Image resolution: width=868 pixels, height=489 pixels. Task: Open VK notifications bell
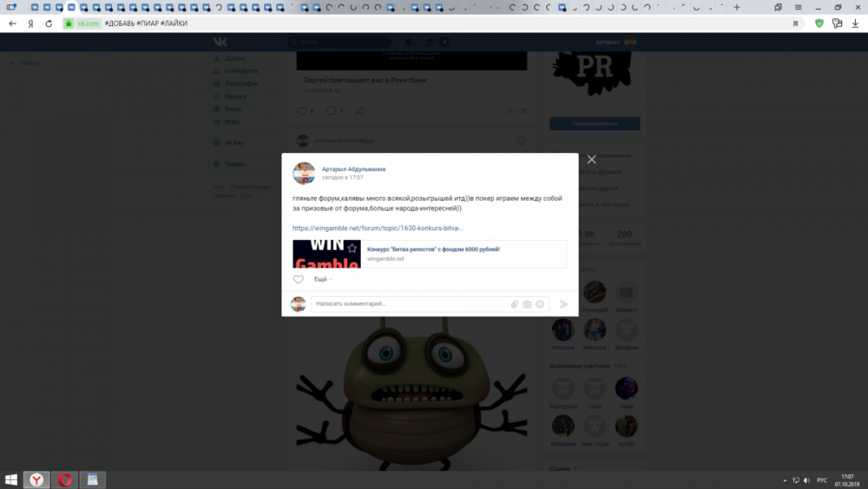pos(409,42)
